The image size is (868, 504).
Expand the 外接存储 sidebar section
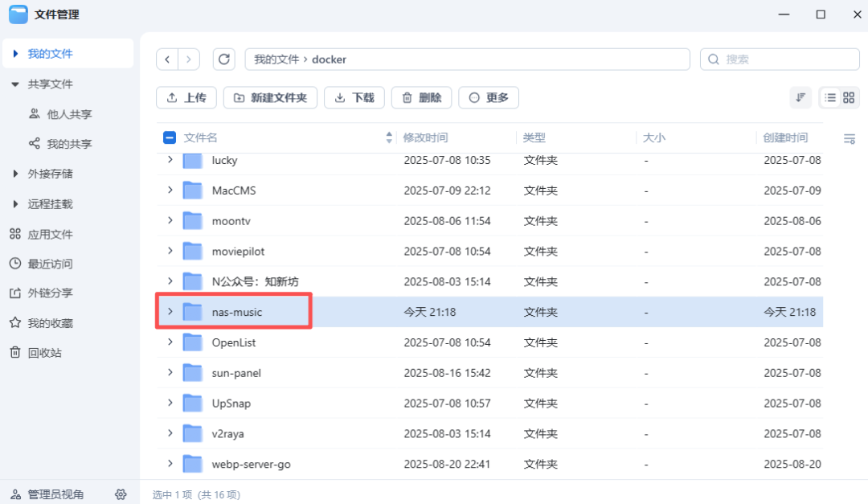(x=15, y=174)
